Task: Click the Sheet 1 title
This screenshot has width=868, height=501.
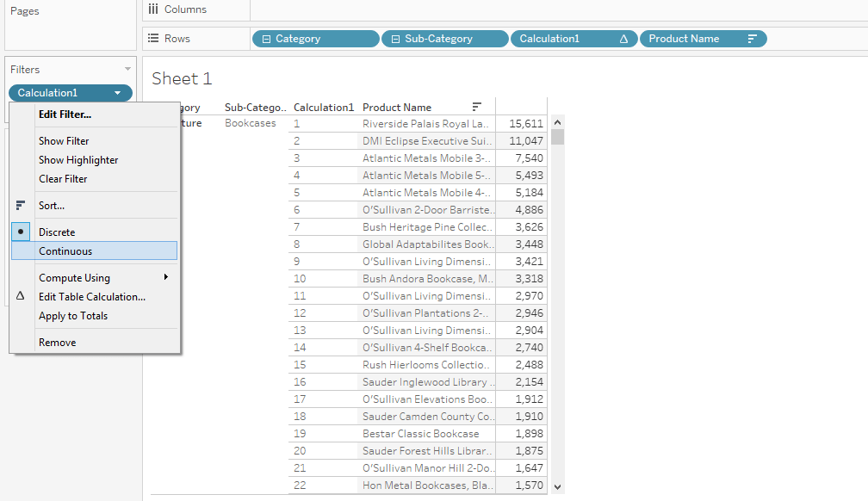Action: click(182, 78)
